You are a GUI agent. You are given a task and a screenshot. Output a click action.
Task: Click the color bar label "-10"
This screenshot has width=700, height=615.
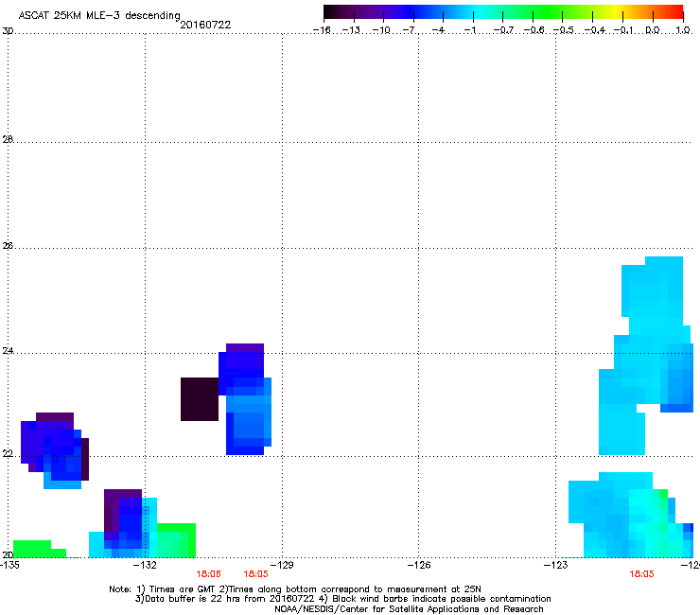tap(381, 30)
